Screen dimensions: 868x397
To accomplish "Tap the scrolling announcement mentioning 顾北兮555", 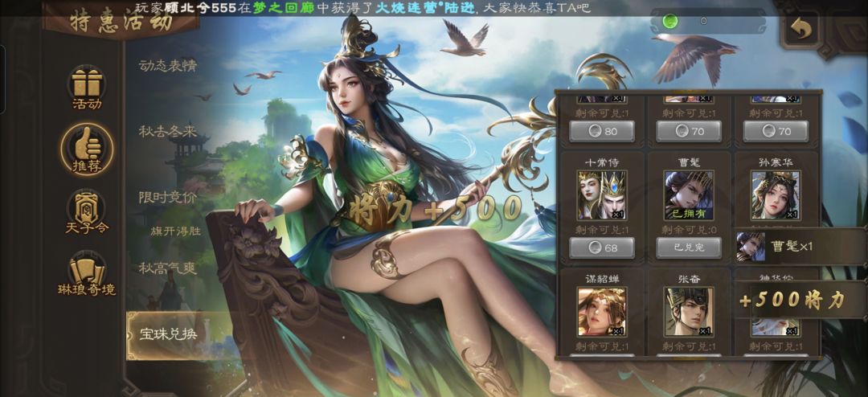I will [363, 8].
